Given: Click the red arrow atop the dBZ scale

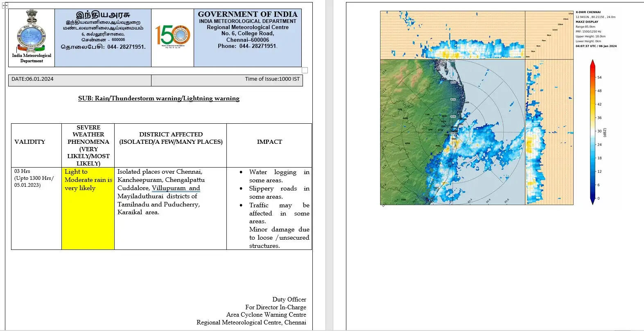Looking at the screenshot, I should pos(592,66).
